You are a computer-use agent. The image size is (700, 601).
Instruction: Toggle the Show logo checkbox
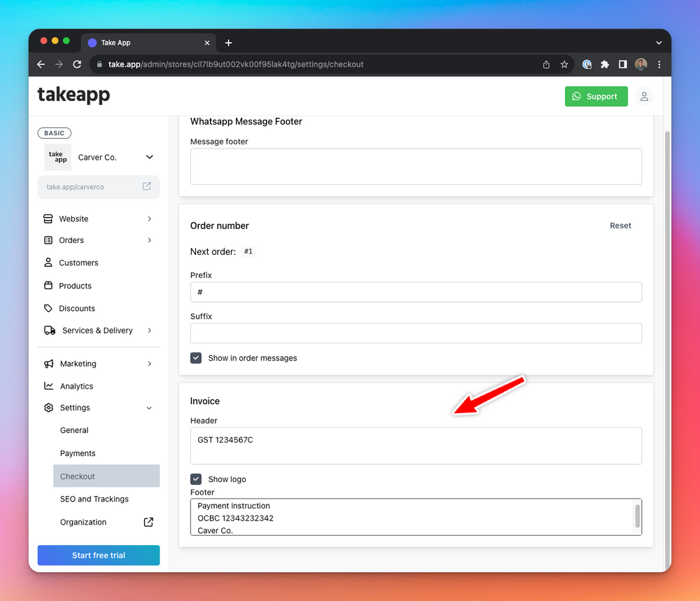coord(196,479)
